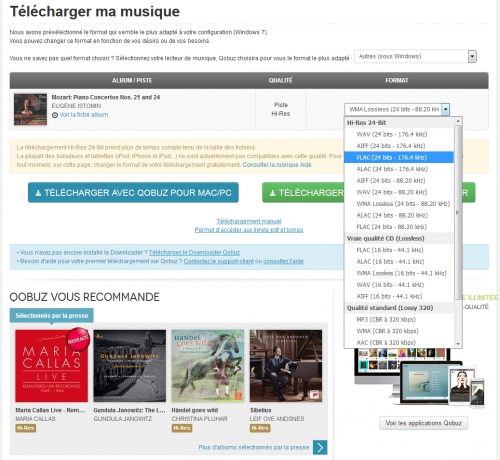Select FLAC (16 bits - 44.1 kHz) option
This screenshot has width=500, height=460.
click(399, 250)
